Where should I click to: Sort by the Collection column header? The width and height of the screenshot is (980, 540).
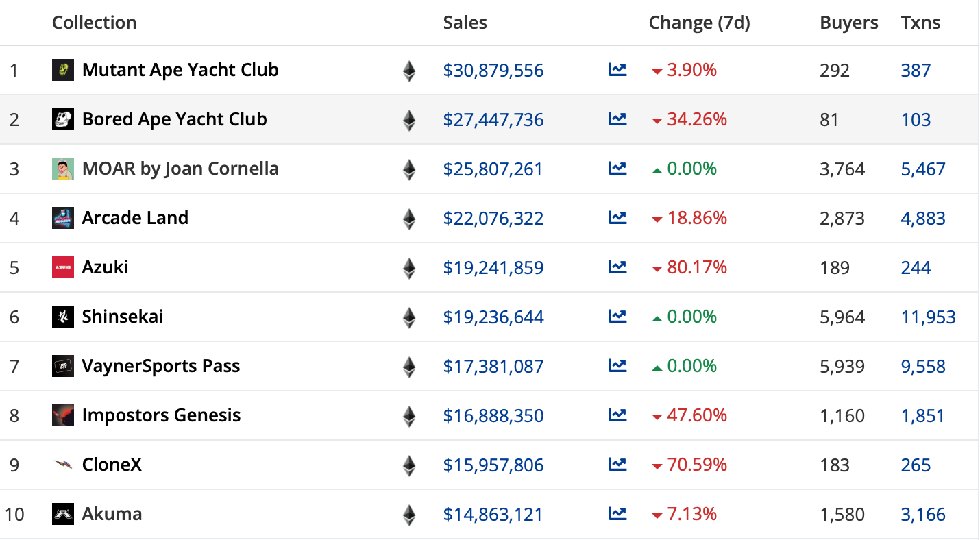click(95, 23)
